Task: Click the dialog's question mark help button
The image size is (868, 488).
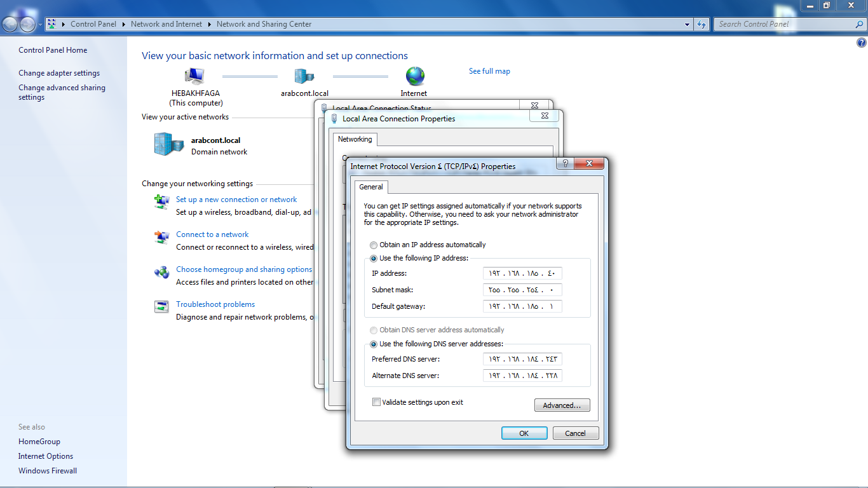Action: (x=565, y=164)
